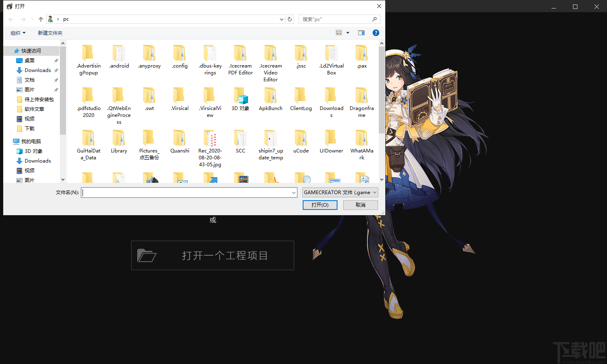Select 待上传安装包 in navigation pane
Viewport: 607px width, 364px height.
point(39,99)
